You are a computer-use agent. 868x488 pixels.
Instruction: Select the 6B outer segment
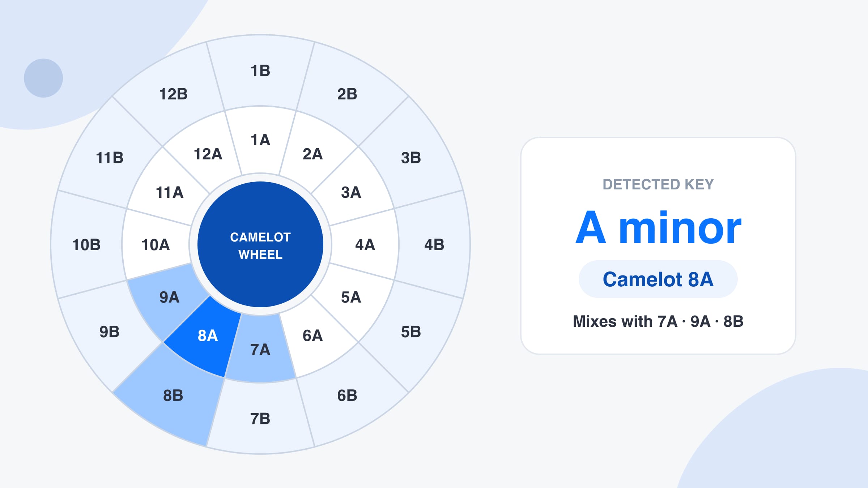coord(347,395)
